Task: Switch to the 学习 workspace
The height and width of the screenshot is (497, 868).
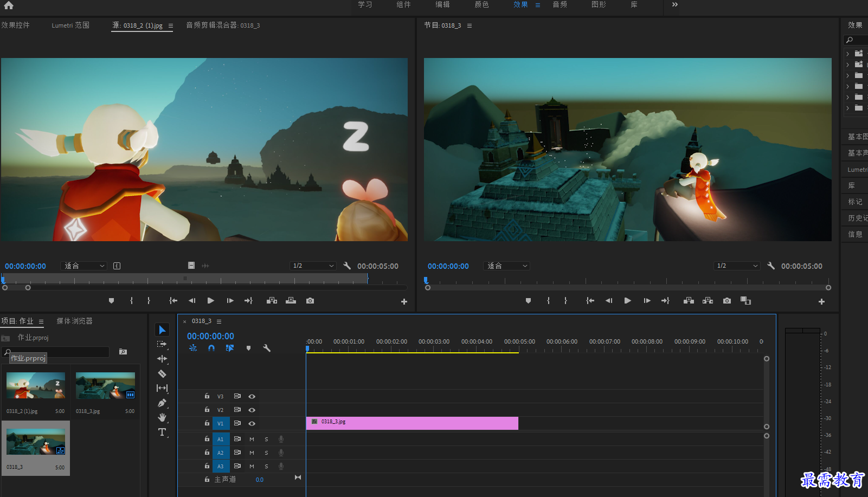Action: click(365, 4)
